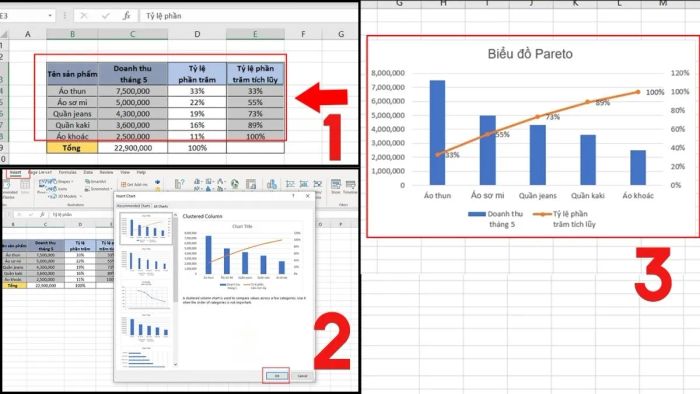The image size is (700, 394).
Task: Click the SmartArt icon
Action: point(95,182)
